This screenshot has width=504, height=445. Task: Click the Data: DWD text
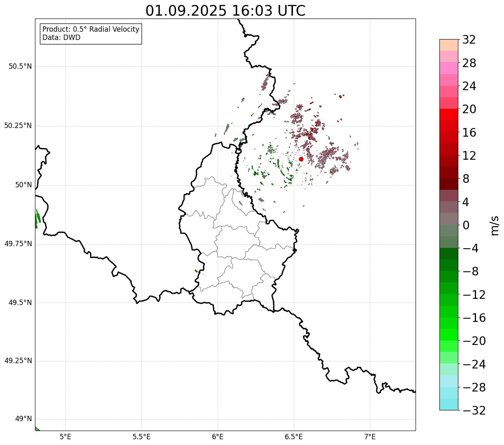point(61,37)
